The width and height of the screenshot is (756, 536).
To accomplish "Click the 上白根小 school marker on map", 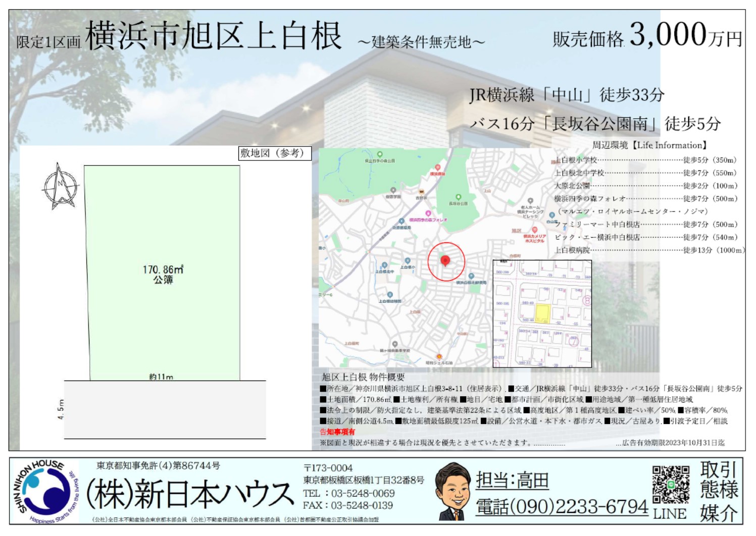I will pyautogui.click(x=408, y=261).
